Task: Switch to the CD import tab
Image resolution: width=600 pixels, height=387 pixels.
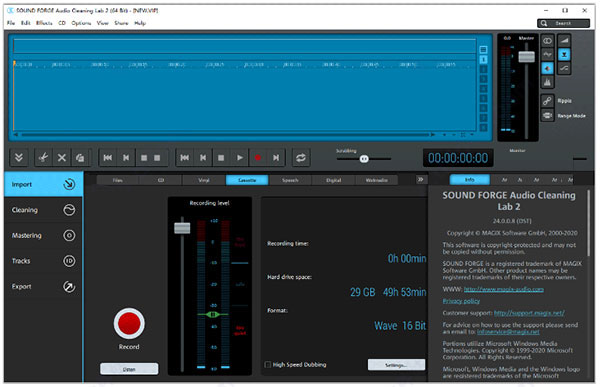Action: pyautogui.click(x=161, y=180)
